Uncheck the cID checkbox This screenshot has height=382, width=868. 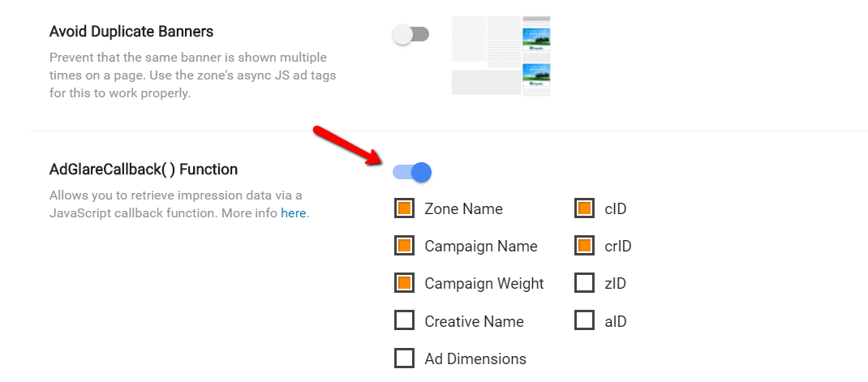(585, 208)
